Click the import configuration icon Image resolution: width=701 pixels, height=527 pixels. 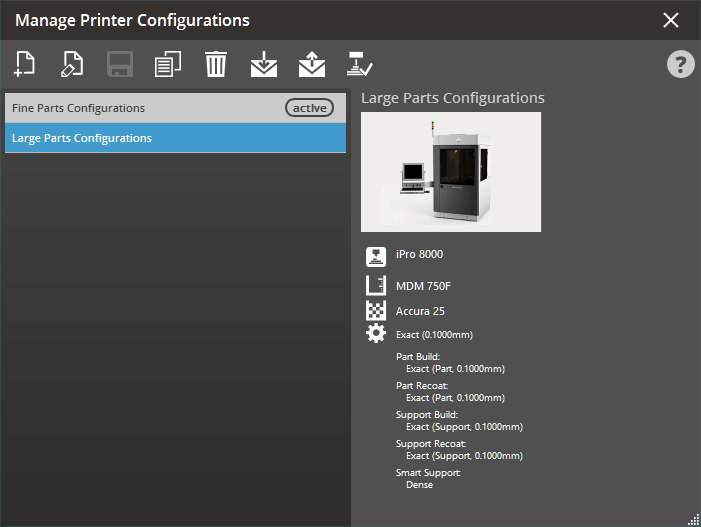pyautogui.click(x=263, y=65)
